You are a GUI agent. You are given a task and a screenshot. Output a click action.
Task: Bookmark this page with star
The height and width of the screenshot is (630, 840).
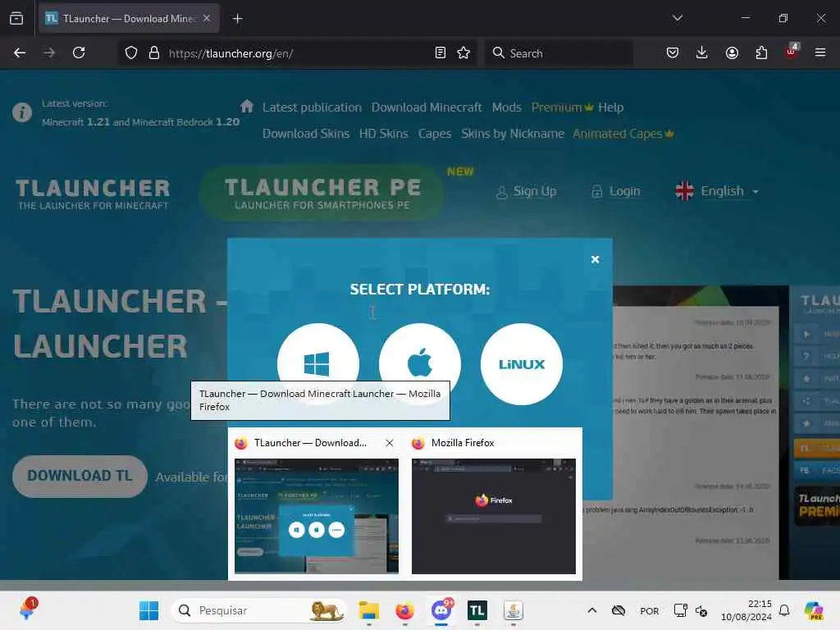(463, 52)
